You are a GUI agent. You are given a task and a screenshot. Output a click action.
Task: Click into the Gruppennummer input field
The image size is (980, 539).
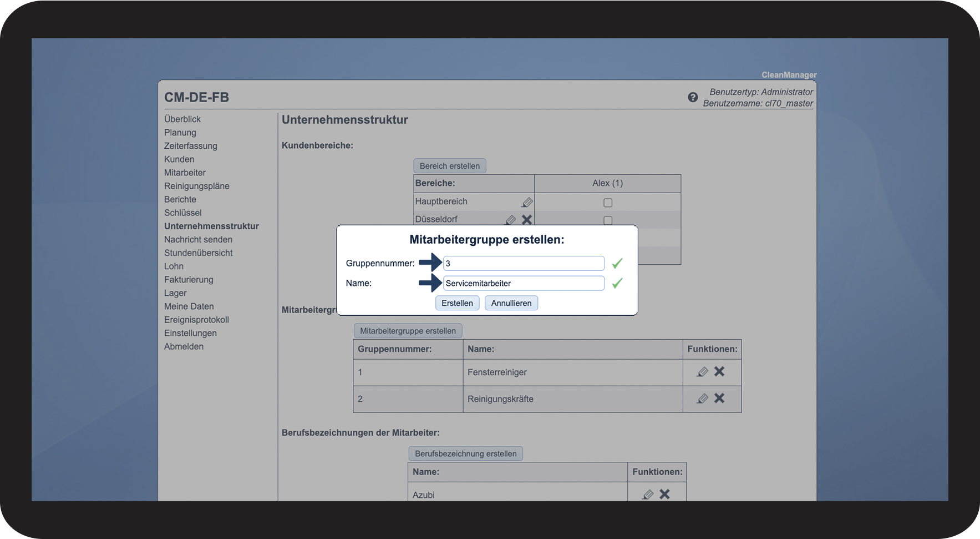pos(523,263)
